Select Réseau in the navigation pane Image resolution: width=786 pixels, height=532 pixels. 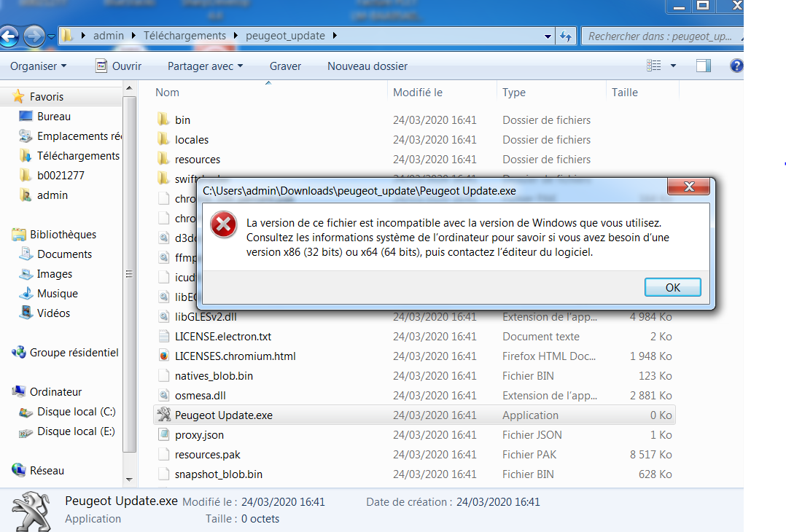pos(47,470)
